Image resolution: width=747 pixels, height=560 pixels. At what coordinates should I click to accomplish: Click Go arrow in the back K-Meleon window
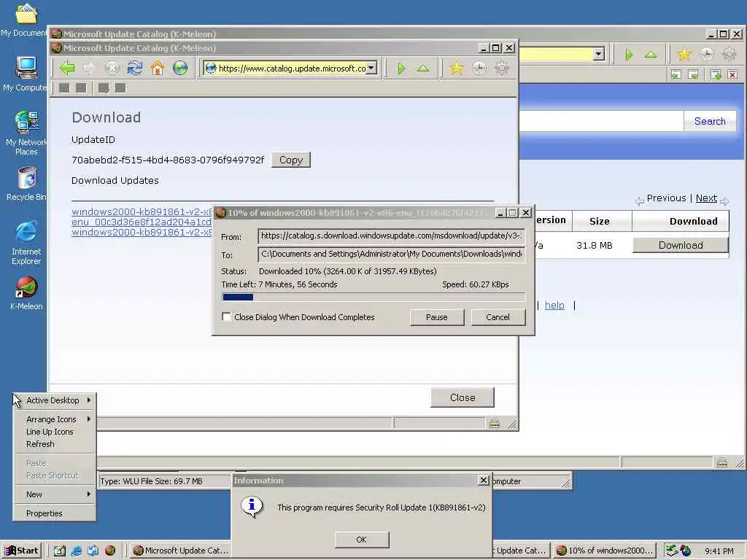(x=629, y=55)
